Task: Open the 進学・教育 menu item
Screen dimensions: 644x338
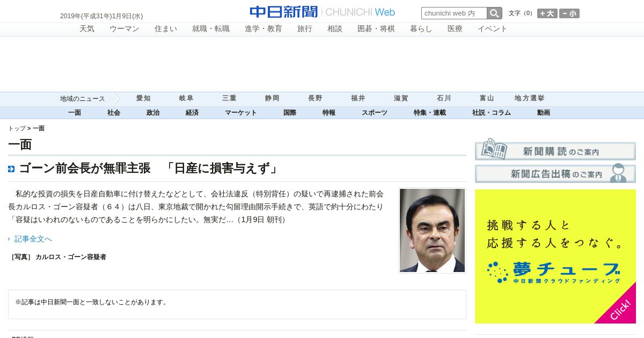Action: [x=264, y=29]
